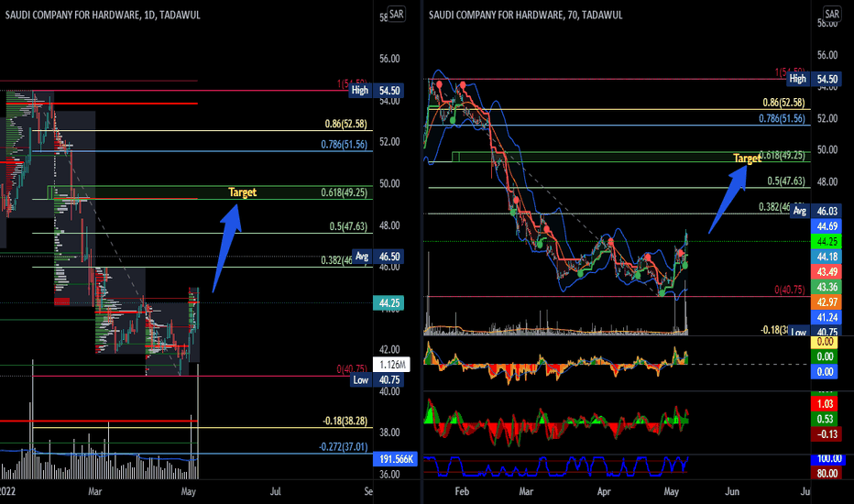Click the SAR currency button on 1D chart
This screenshot has height=504, width=854.
pyautogui.click(x=396, y=14)
